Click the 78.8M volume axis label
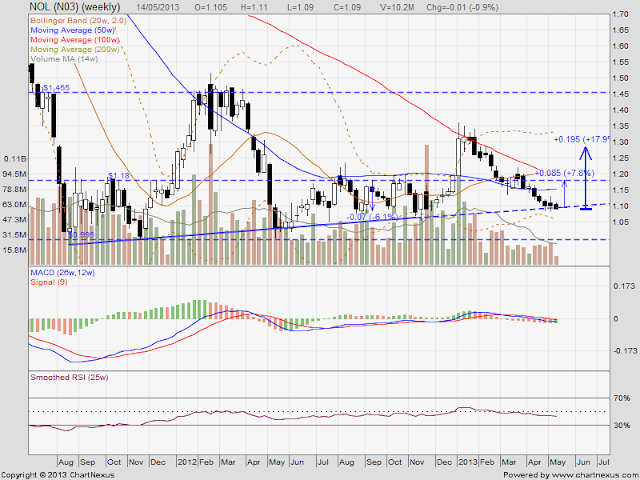Screen dimensions: 640x480 tap(15, 189)
